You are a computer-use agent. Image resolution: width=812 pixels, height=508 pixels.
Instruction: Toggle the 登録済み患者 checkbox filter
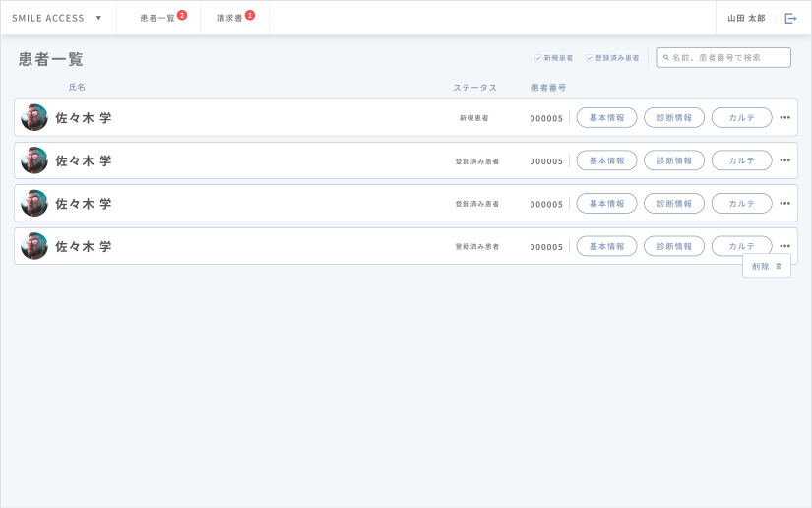coord(590,58)
